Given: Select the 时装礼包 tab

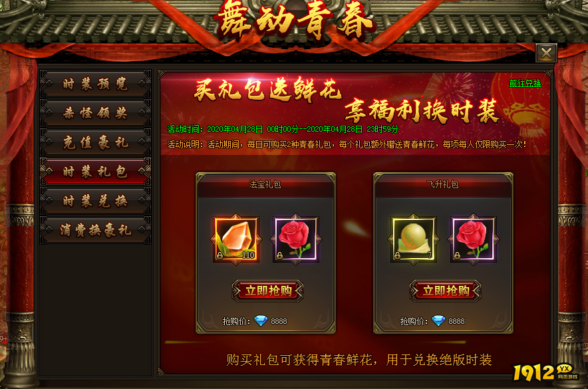Looking at the screenshot, I should click(95, 172).
